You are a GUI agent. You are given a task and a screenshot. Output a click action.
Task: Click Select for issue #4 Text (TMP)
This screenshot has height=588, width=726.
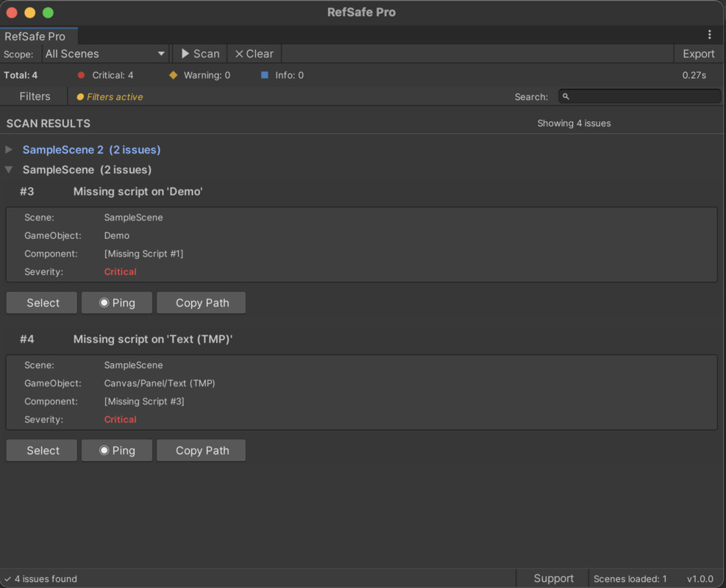[x=42, y=450]
